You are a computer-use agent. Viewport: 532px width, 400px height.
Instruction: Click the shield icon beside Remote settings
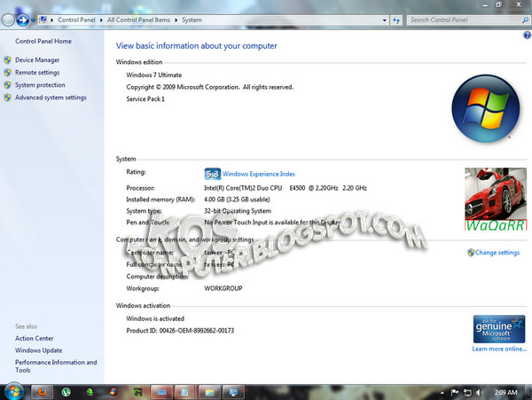point(7,73)
